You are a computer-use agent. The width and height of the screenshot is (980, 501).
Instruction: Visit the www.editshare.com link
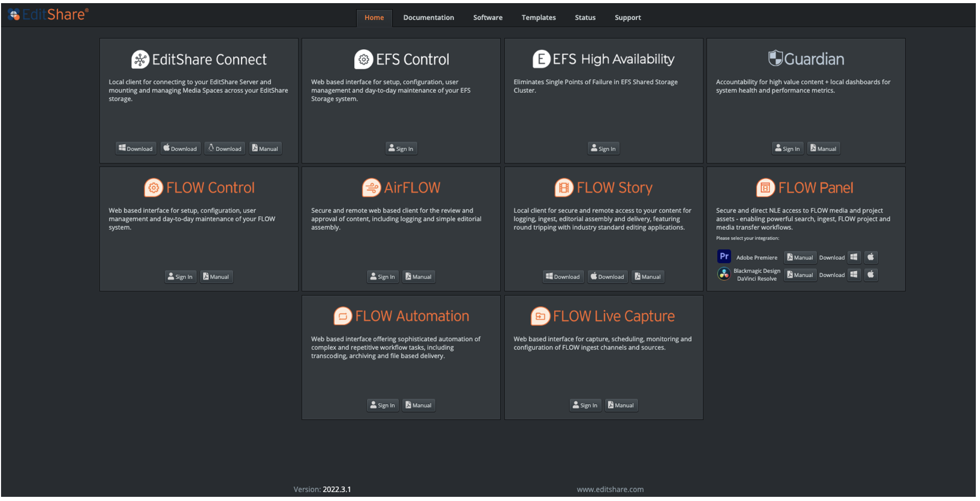(610, 490)
